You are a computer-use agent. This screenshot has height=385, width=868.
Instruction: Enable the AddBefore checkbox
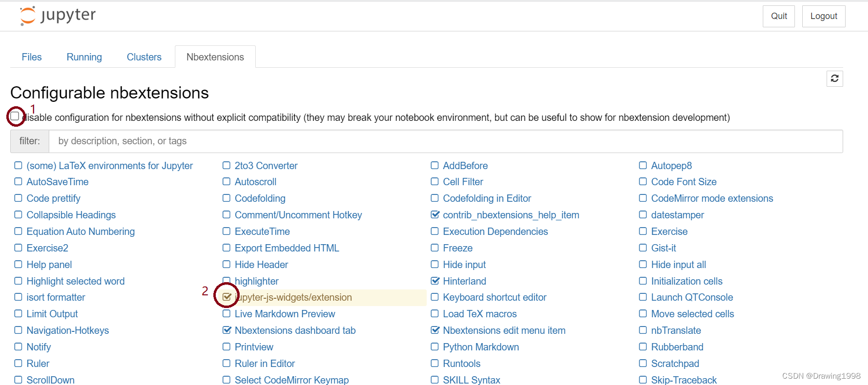435,166
